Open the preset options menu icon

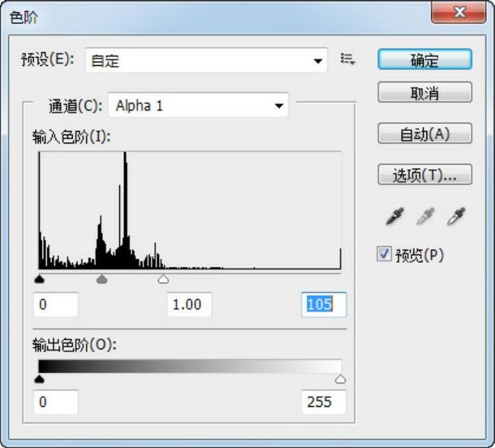click(x=348, y=60)
